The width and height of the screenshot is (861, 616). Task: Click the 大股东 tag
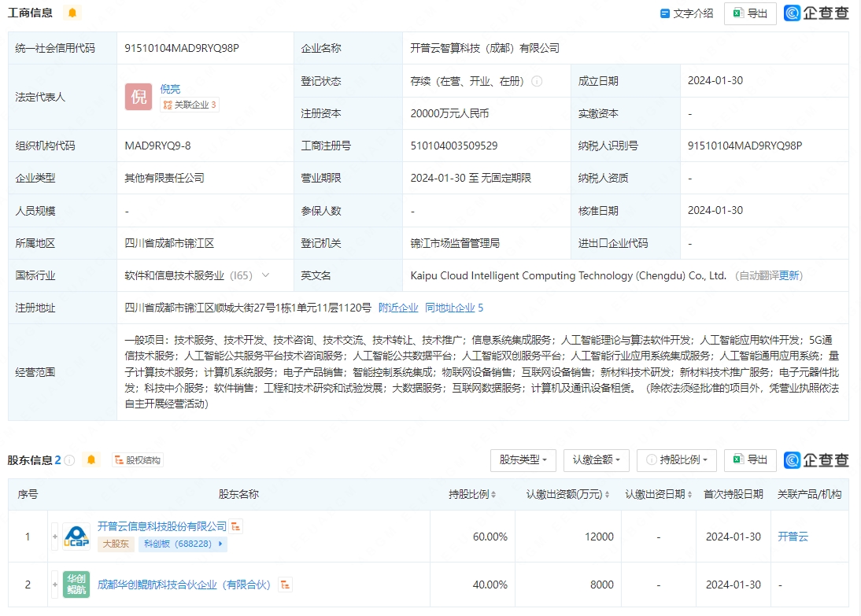pos(116,544)
